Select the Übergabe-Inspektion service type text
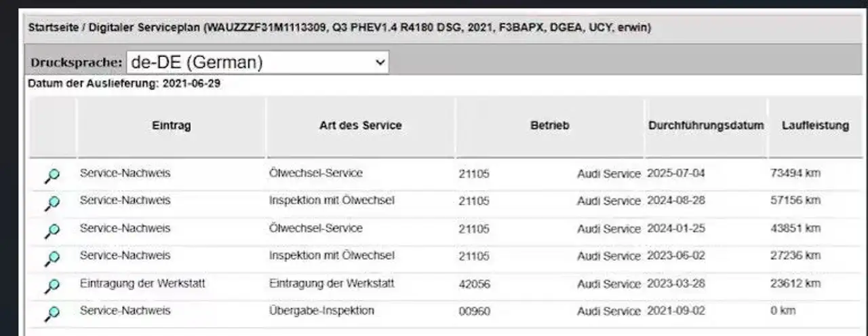Image resolution: width=868 pixels, height=336 pixels. 321,311
